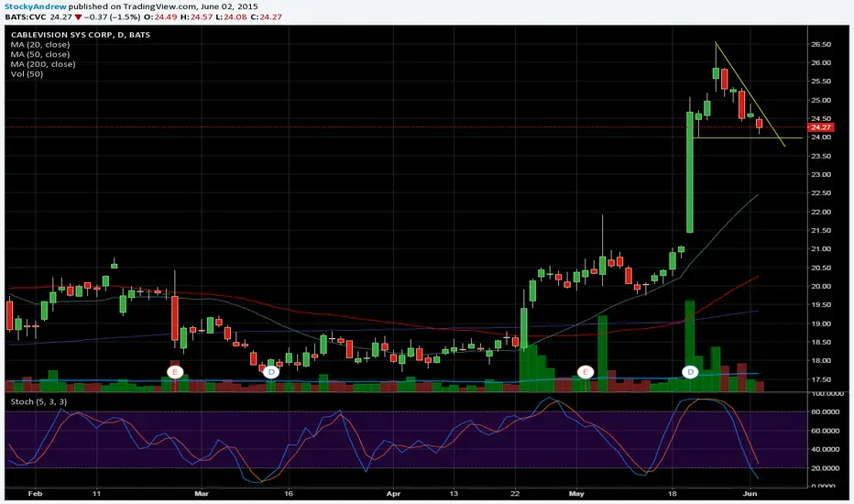Click the BATS:CVC ticker symbol
Image resolution: width=854 pixels, height=504 pixels.
(x=26, y=16)
